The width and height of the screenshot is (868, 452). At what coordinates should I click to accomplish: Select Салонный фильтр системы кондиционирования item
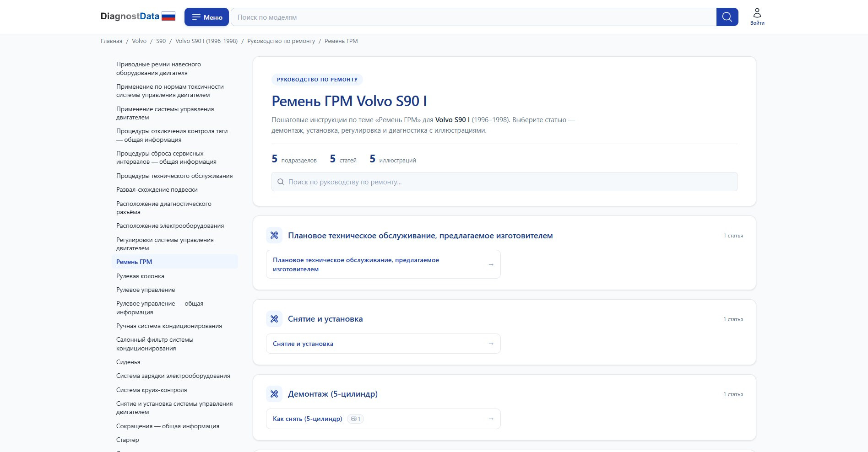(174, 344)
